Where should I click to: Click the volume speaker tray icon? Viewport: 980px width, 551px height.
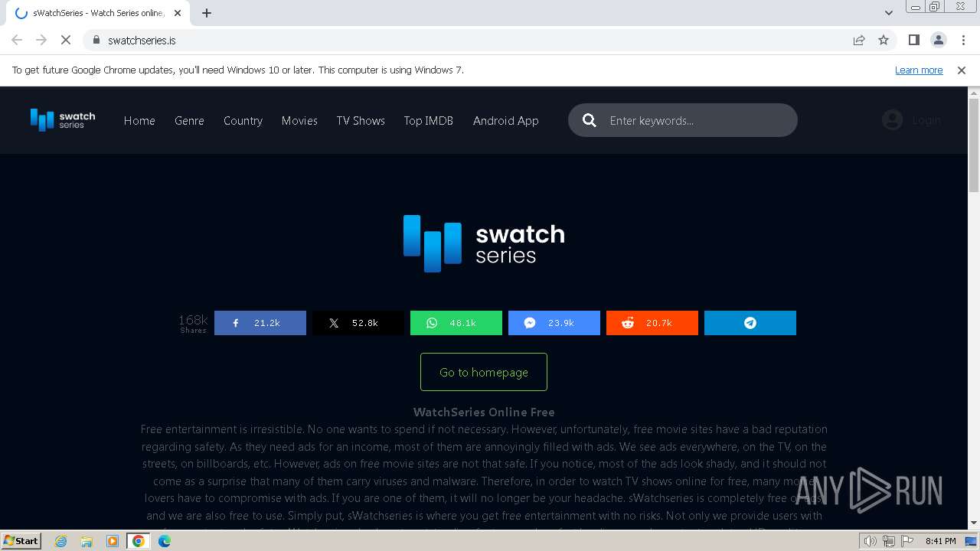pos(871,541)
